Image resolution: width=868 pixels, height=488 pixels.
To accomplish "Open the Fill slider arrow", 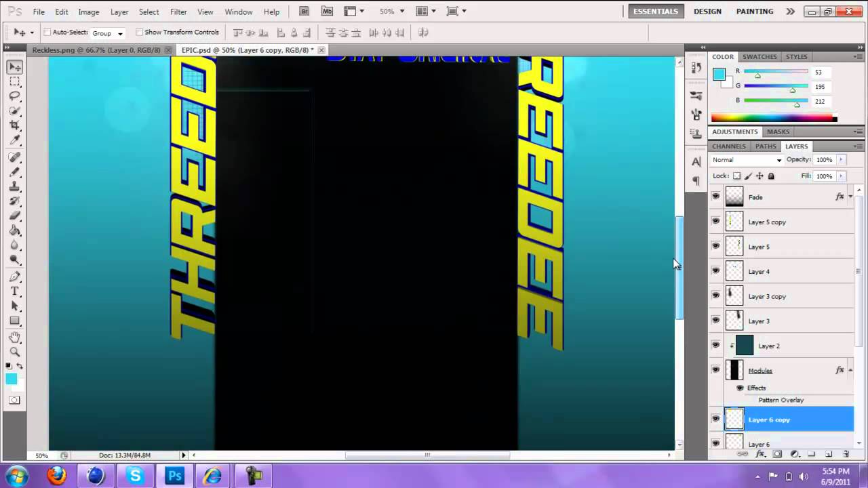I will click(841, 176).
